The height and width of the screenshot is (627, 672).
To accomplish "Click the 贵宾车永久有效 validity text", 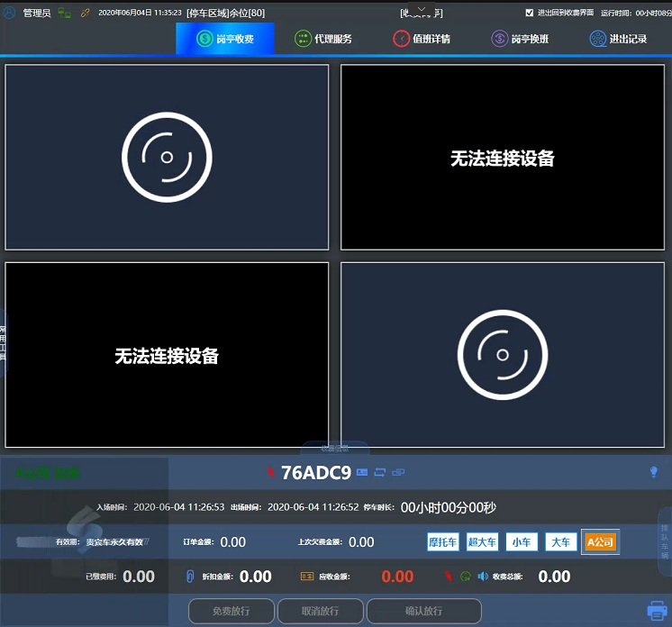I will pyautogui.click(x=114, y=542).
